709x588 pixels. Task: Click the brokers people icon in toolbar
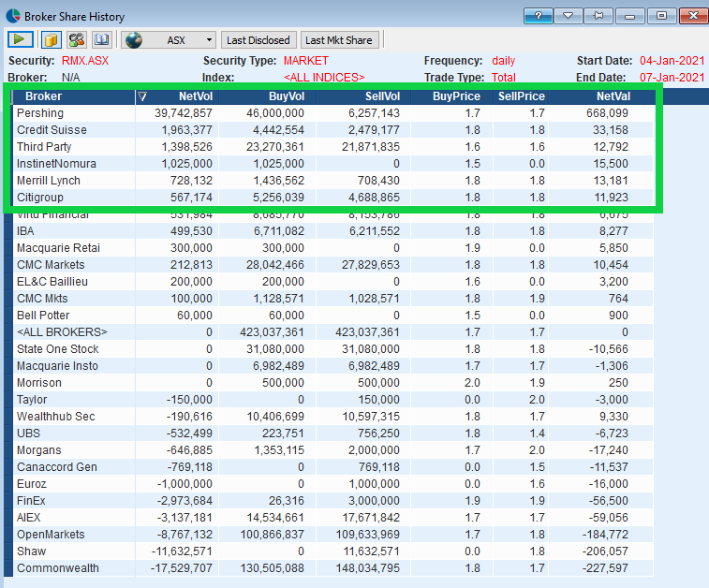pyautogui.click(x=77, y=39)
